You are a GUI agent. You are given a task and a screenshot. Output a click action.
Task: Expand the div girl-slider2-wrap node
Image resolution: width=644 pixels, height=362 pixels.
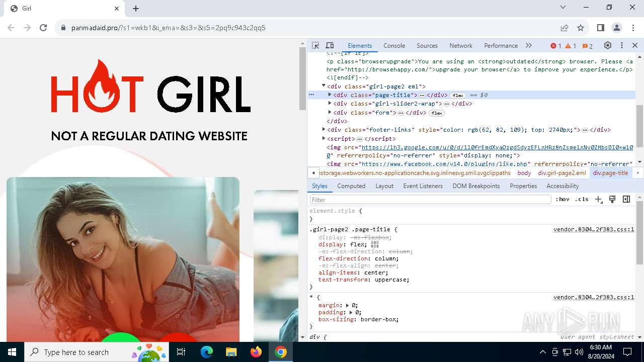[x=330, y=104]
